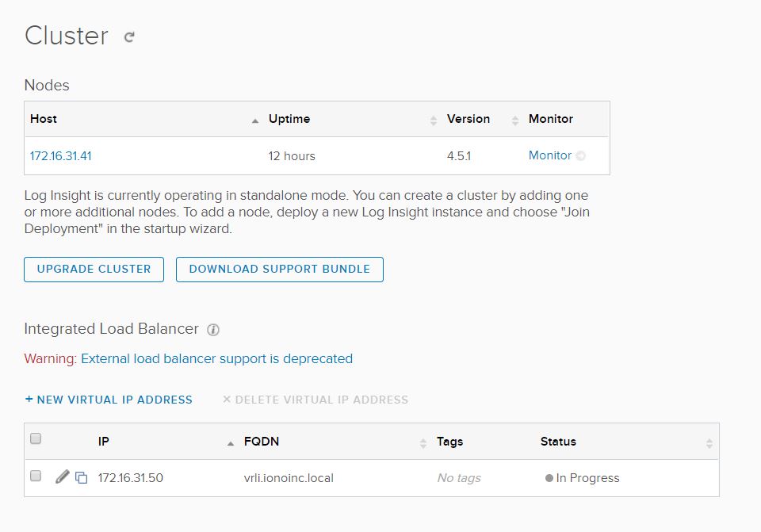
Task: Click the copy icon beside 172.16.31.50
Action: point(81,478)
